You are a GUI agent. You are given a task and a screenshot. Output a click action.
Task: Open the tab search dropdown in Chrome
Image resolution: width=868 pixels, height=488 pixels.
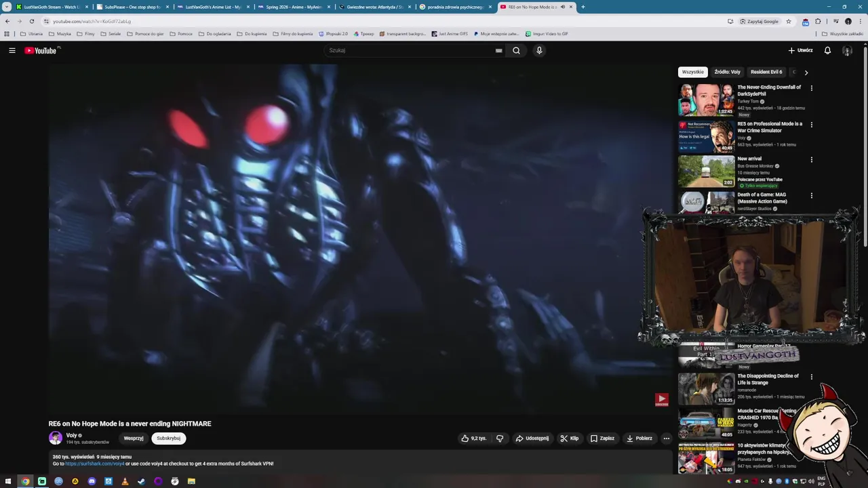(7, 7)
